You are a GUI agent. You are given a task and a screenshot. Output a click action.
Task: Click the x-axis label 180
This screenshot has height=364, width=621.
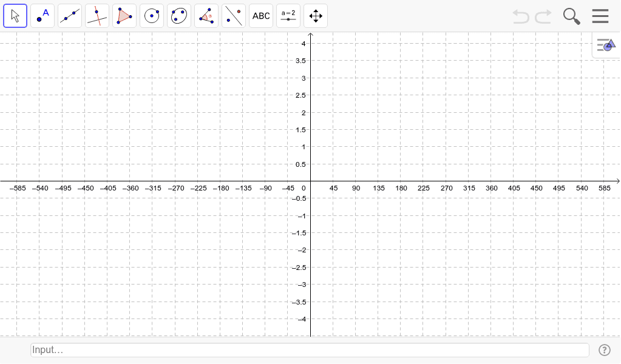click(401, 188)
